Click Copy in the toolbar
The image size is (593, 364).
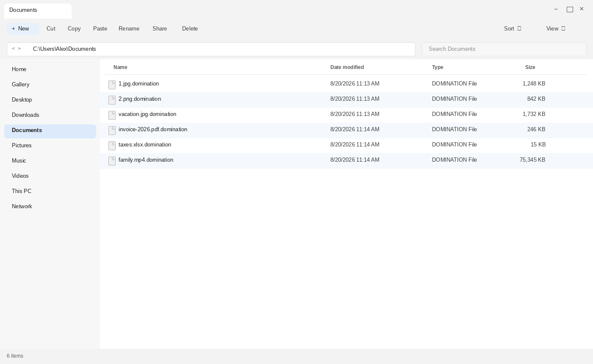click(74, 29)
